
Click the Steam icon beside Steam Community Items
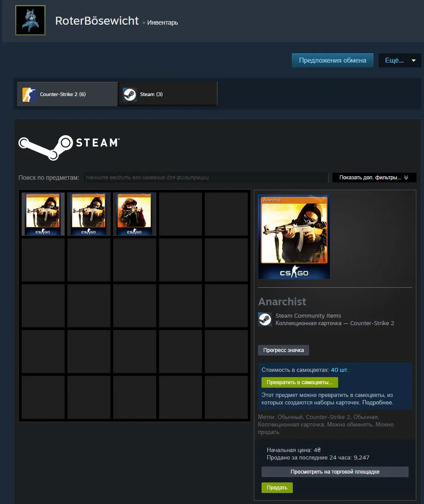[265, 319]
